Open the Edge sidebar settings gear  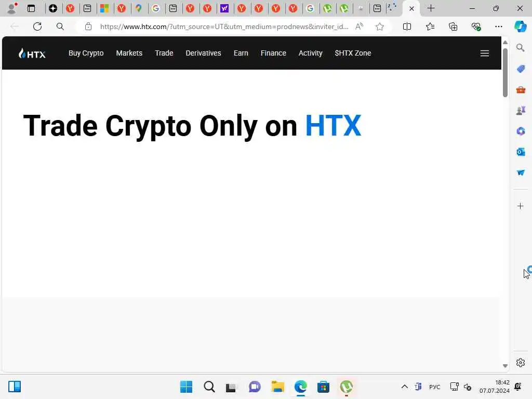click(521, 363)
